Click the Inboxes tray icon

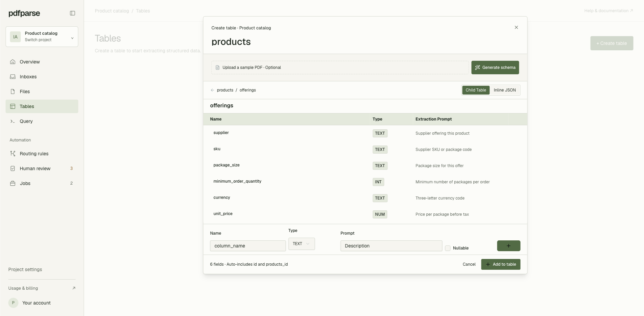coord(13,77)
